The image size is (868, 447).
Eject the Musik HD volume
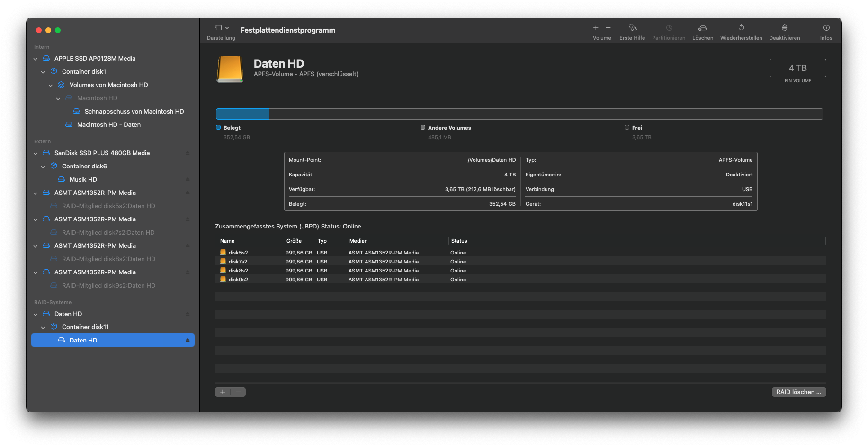(x=188, y=179)
